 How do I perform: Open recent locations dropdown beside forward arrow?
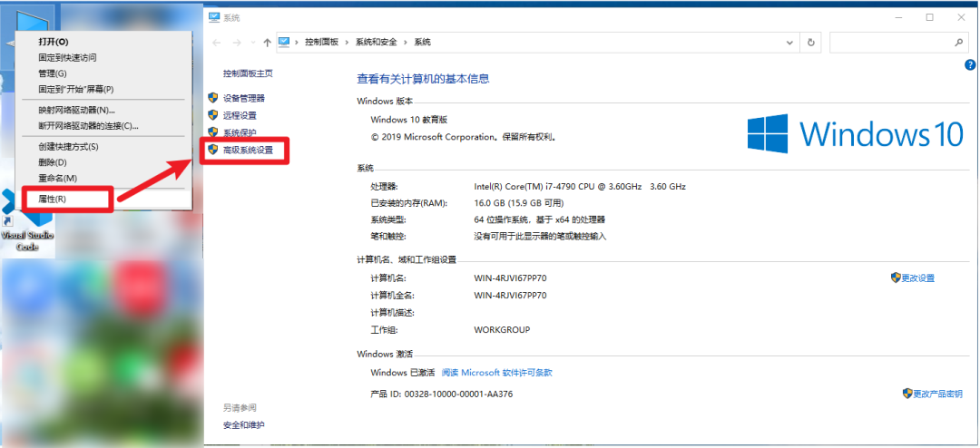pos(252,43)
